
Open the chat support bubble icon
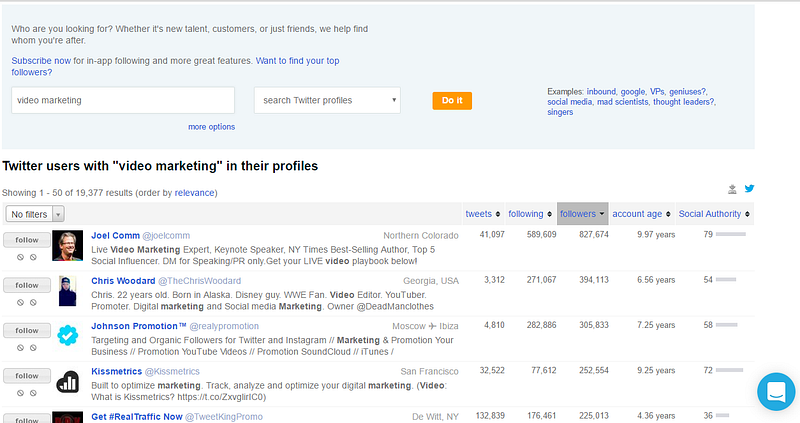pos(776,392)
